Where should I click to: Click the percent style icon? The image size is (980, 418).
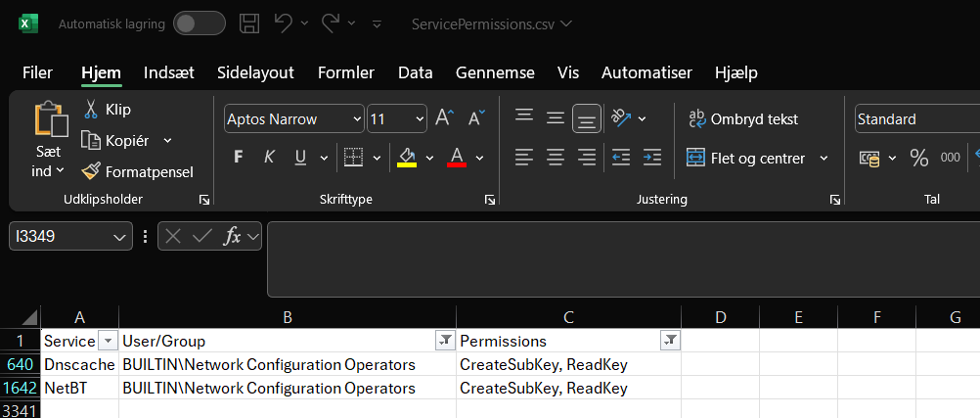pos(918,158)
